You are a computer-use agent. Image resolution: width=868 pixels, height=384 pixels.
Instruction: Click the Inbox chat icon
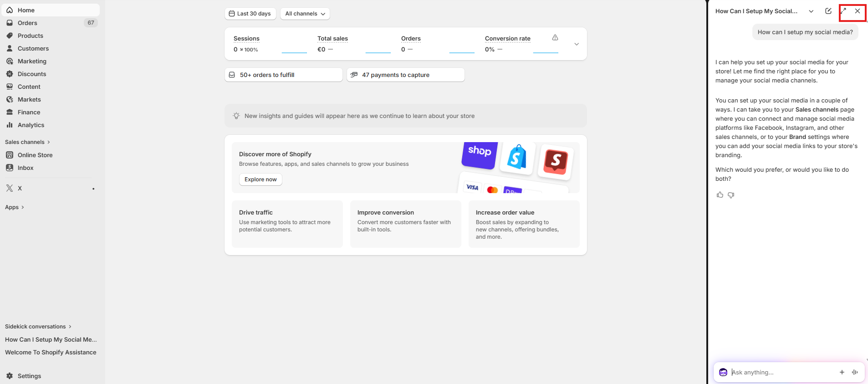(10, 168)
